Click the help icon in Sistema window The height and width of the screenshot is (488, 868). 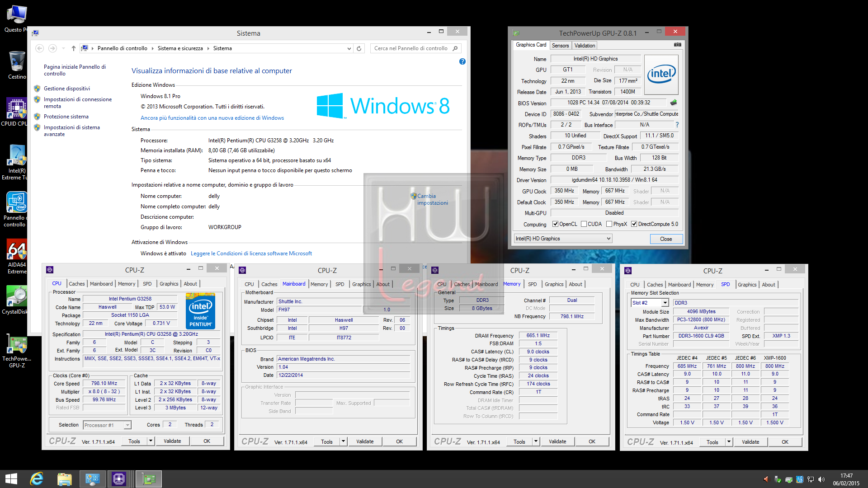click(x=462, y=61)
